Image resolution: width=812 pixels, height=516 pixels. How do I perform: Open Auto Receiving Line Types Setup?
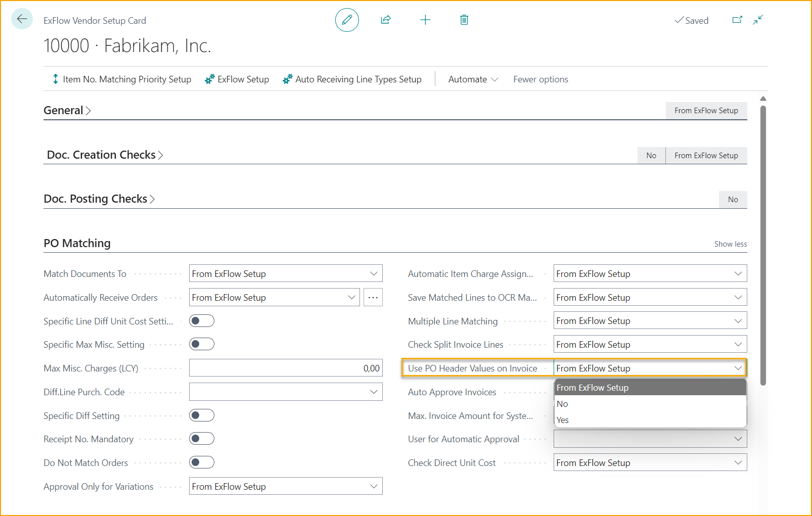pyautogui.click(x=352, y=79)
